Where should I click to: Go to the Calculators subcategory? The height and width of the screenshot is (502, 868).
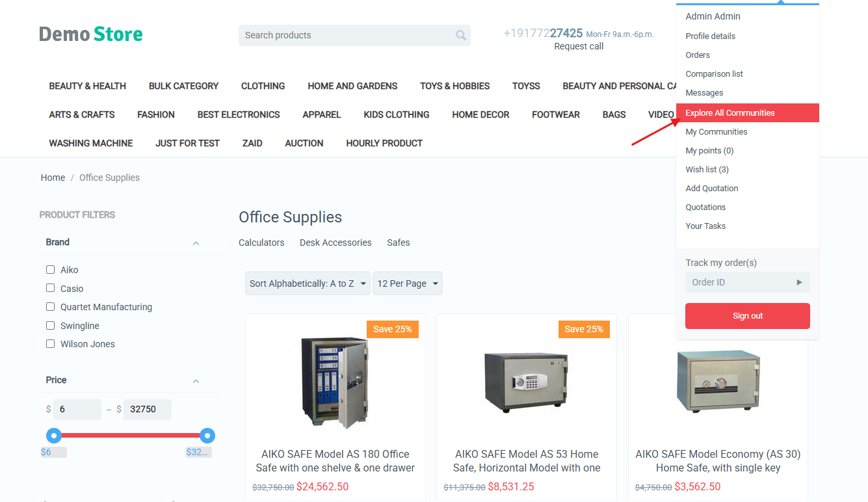[x=261, y=243]
